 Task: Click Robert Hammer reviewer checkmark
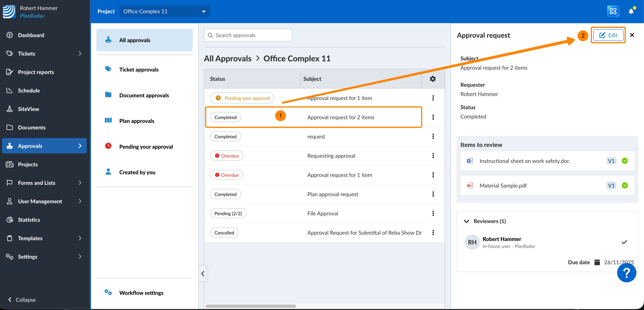tap(624, 242)
